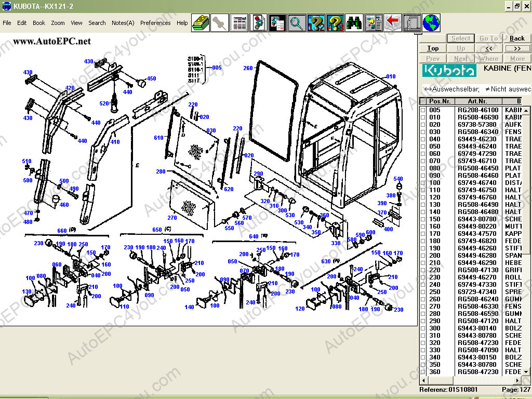Click the question mark 1-2 icon
The height and width of the screenshot is (399, 532).
(x=316, y=23)
